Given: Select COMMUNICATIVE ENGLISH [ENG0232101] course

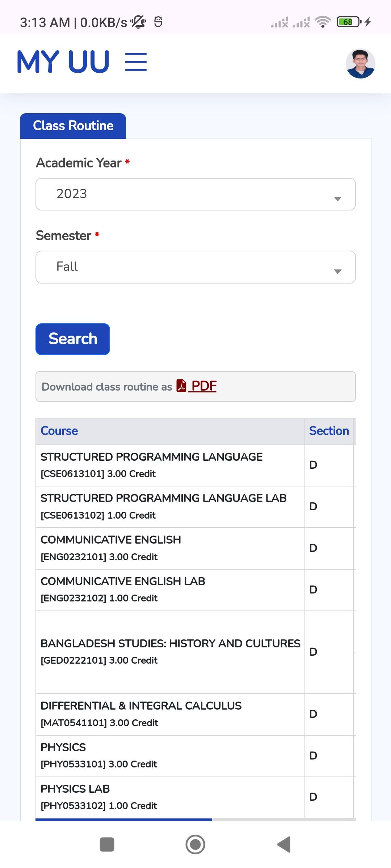Looking at the screenshot, I should point(170,548).
